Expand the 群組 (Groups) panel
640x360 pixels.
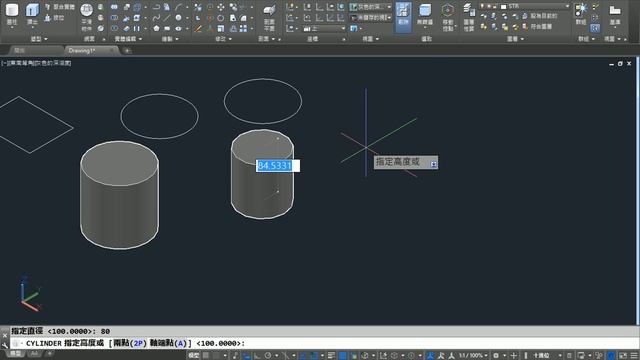pos(586,39)
